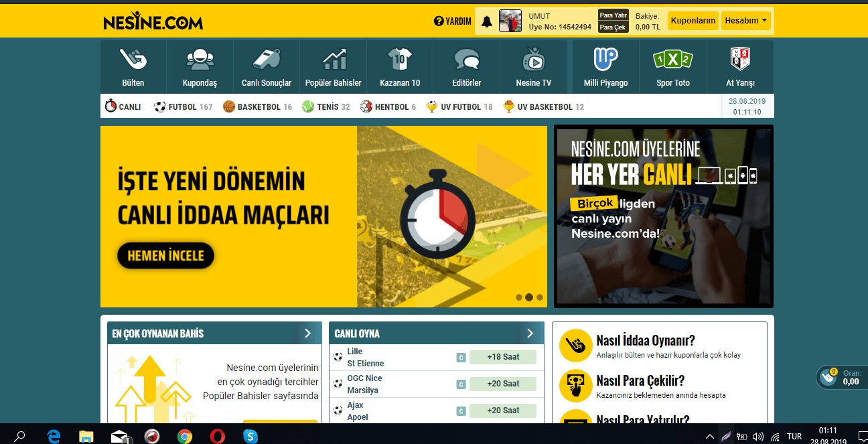Open Chrome from the taskbar

coord(185,437)
